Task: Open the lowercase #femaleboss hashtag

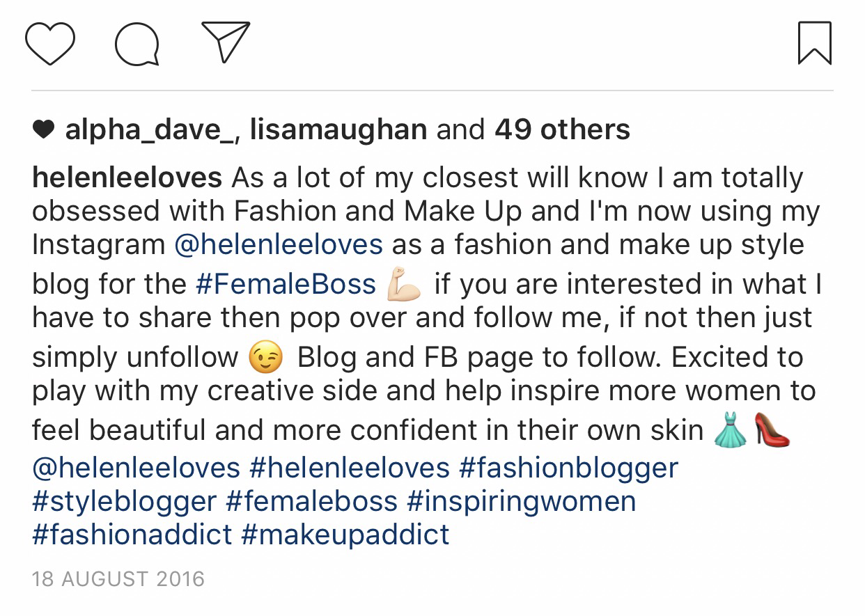Action: 311,501
